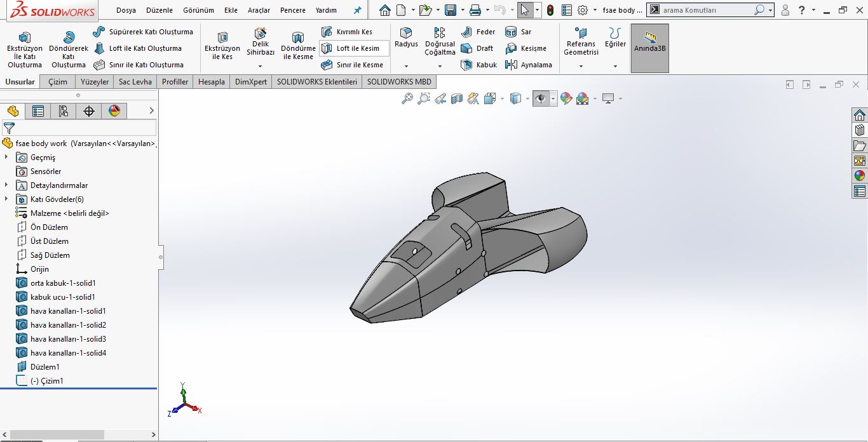Click the Rebuild traffic light icon
868x442 pixels.
pos(550,10)
